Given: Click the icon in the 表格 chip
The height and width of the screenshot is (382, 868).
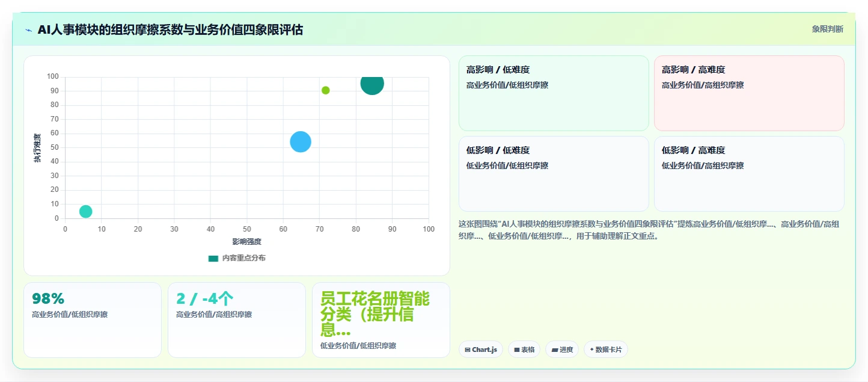Looking at the screenshot, I should point(516,350).
